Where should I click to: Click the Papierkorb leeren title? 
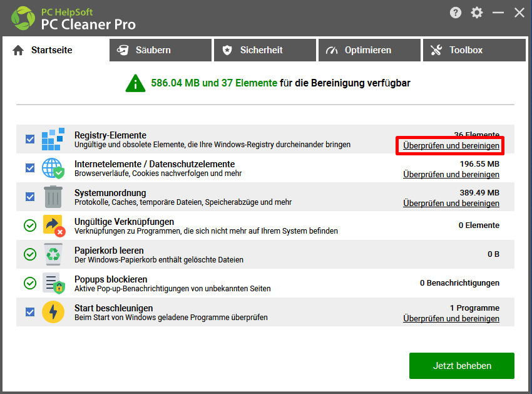click(110, 251)
